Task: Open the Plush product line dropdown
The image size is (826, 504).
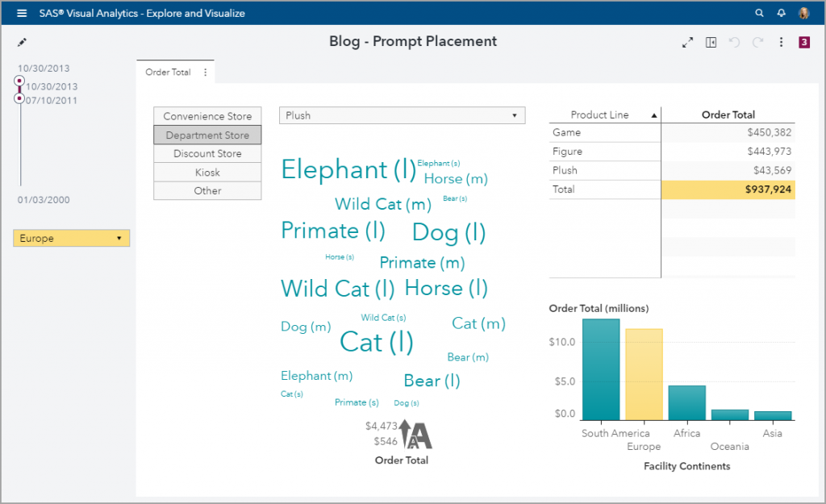Action: tap(402, 116)
